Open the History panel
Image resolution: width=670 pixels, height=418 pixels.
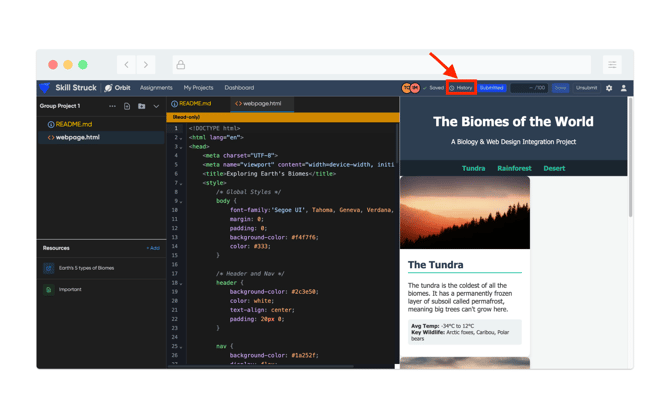coord(461,88)
